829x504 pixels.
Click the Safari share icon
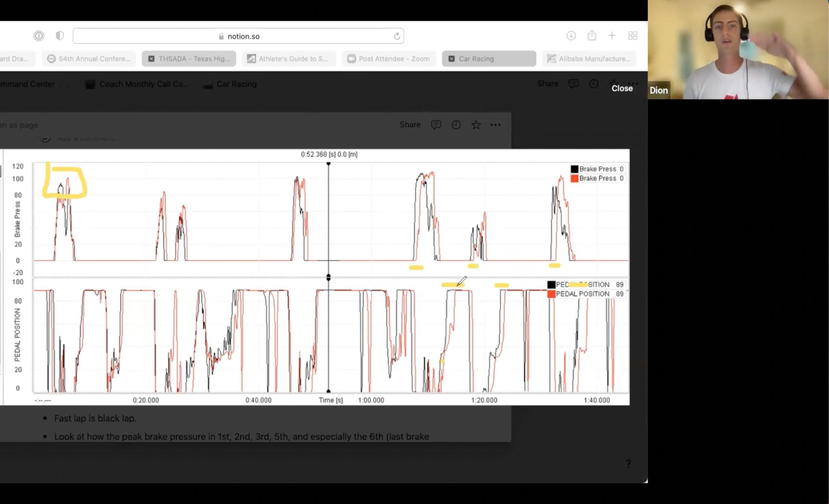click(592, 35)
